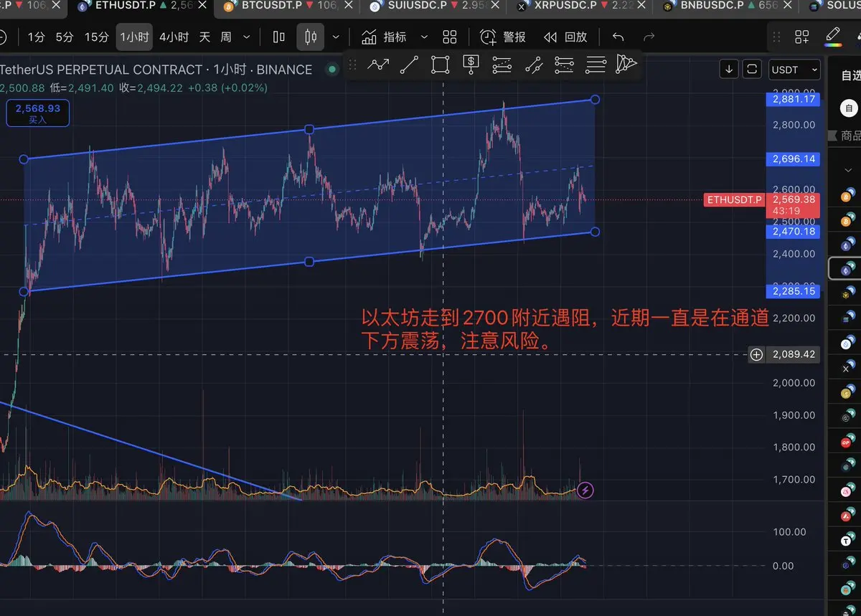Click the 商品 column header
The width and height of the screenshot is (861, 616).
(851, 136)
